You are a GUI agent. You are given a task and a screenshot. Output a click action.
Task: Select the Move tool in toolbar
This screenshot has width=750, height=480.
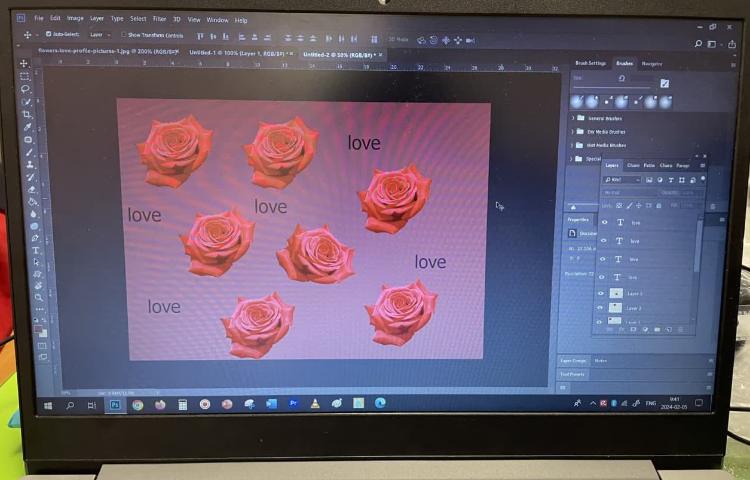(x=24, y=63)
